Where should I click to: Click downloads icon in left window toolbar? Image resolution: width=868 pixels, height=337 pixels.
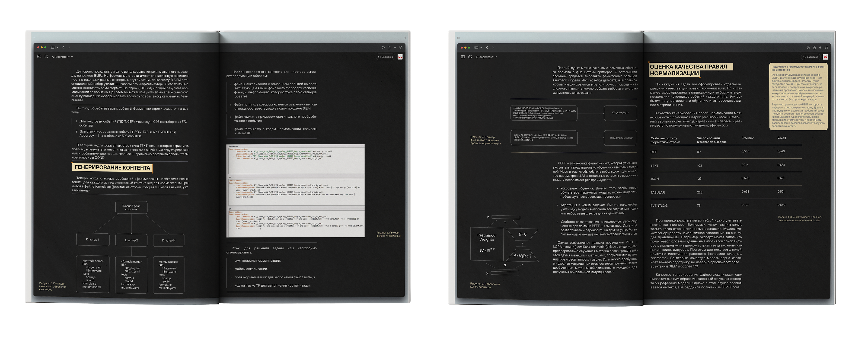(x=383, y=47)
